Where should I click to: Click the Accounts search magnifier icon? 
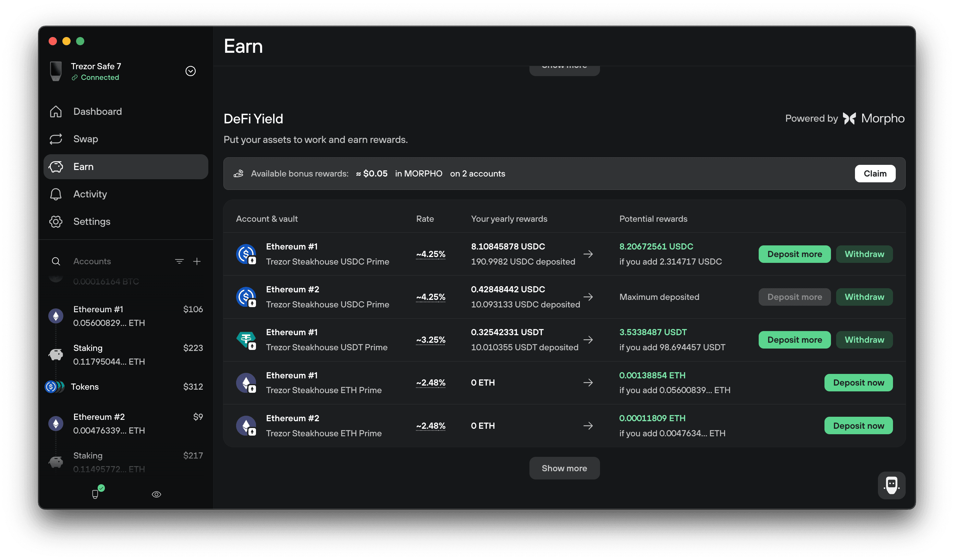point(56,261)
